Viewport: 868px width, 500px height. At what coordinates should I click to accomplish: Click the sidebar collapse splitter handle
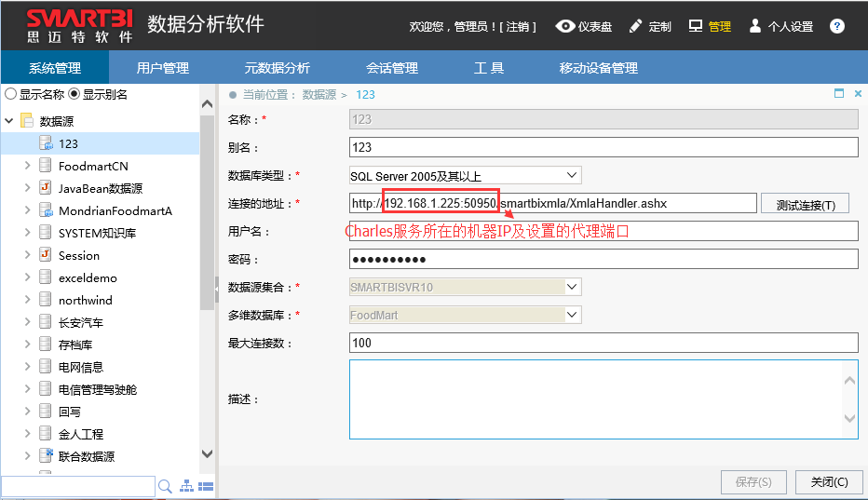tap(216, 289)
